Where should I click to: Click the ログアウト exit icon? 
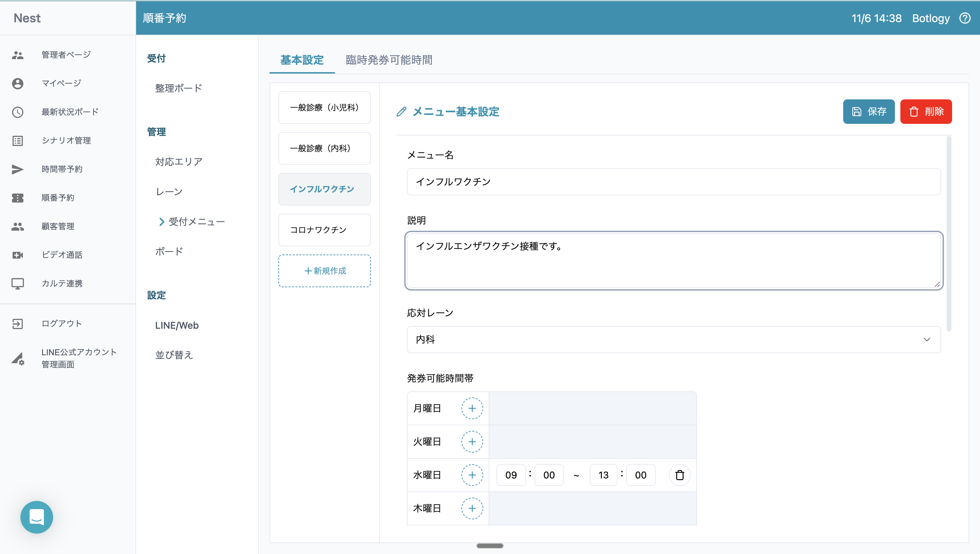pos(17,323)
